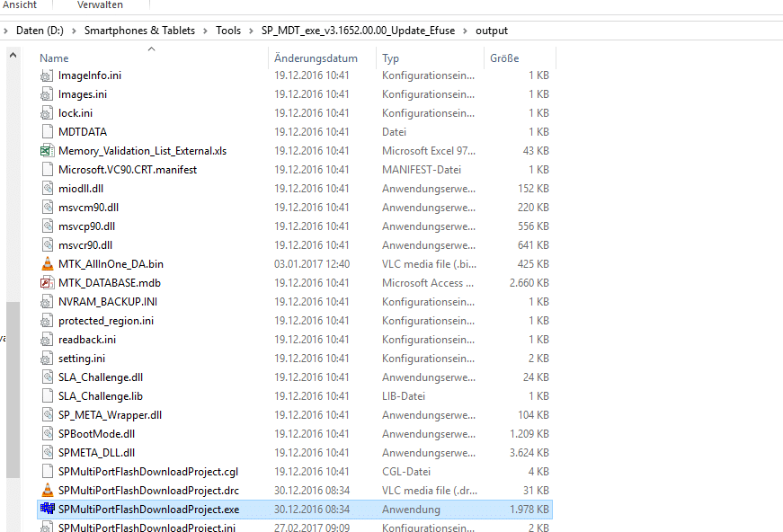Click the lock.ini file icon

point(47,113)
